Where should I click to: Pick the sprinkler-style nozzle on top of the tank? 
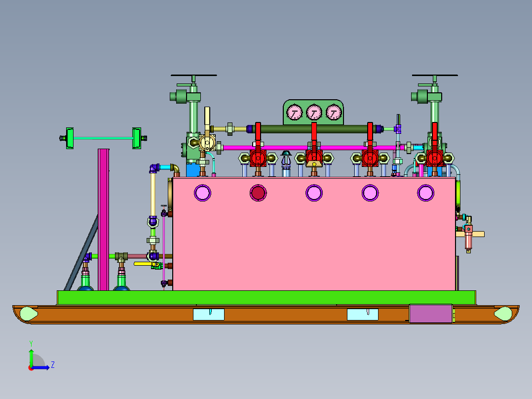286,163
